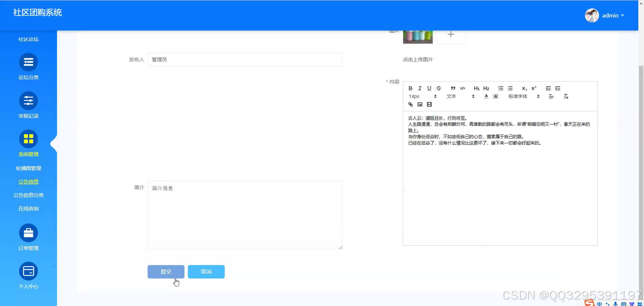
Task: Click the 发布人 input field
Action: coord(245,59)
